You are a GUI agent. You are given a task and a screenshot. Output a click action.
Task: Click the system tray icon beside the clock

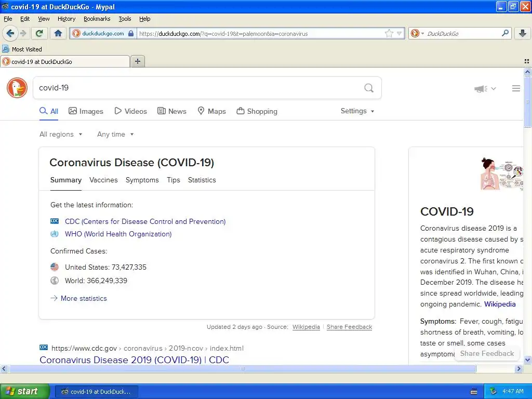click(493, 392)
